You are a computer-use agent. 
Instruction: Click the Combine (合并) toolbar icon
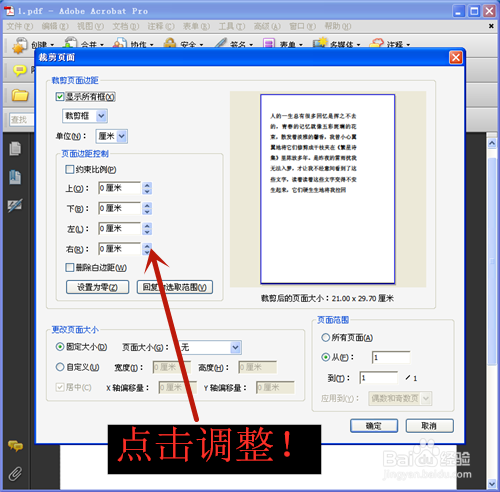(70, 43)
